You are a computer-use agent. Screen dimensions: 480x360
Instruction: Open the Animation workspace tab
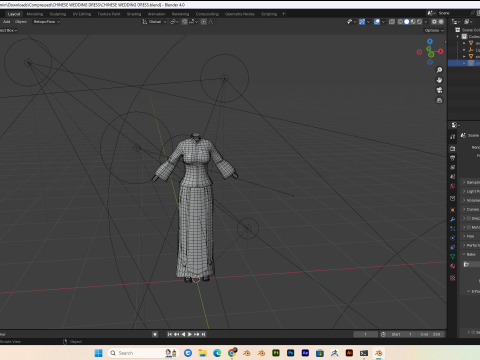tap(157, 14)
